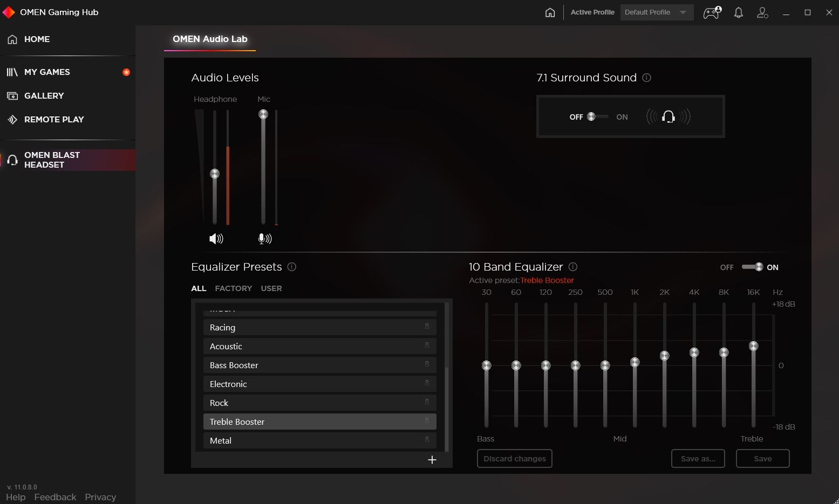Toggle 7.1 Surround Sound switch
This screenshot has height=504, width=839.
coord(597,116)
